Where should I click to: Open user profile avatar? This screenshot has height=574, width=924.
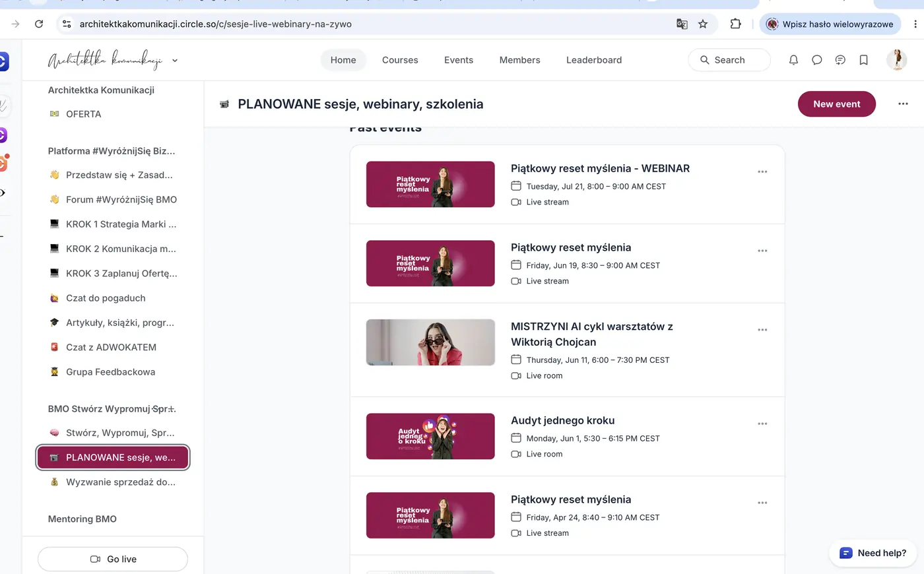point(896,60)
